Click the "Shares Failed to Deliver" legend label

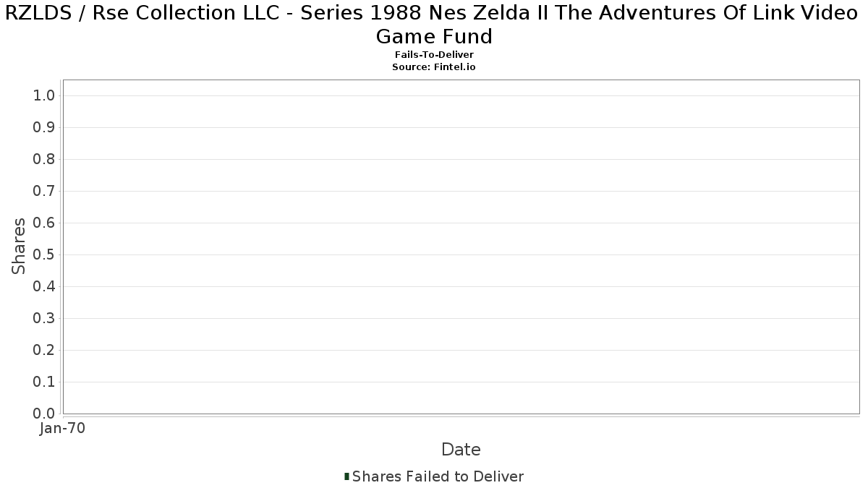[438, 476]
